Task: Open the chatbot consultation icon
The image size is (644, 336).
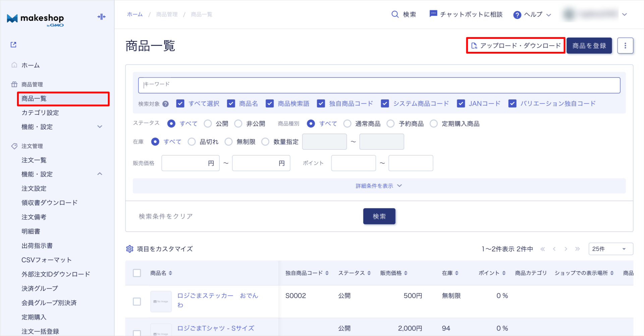Action: tap(433, 14)
